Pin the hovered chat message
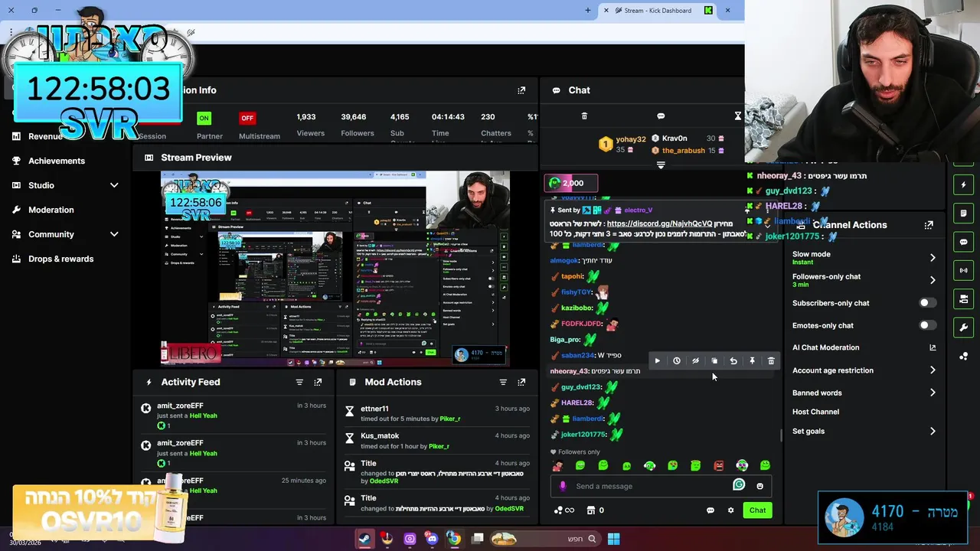 pyautogui.click(x=752, y=361)
